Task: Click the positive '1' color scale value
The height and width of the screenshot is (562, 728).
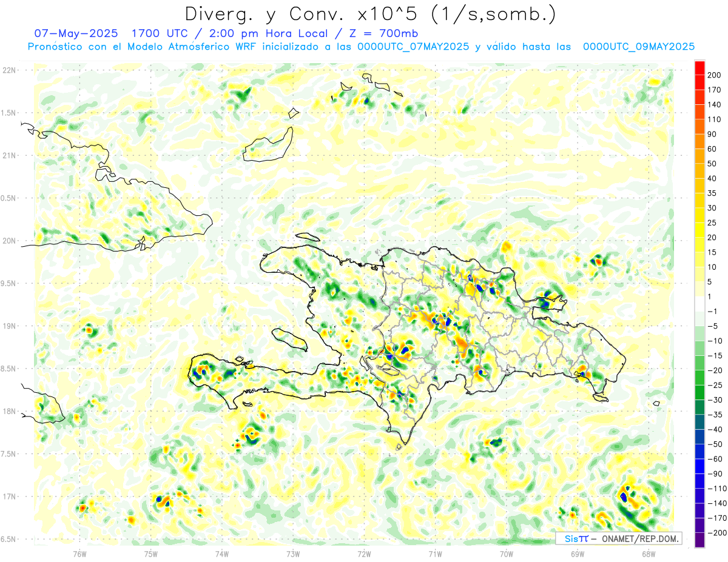Action: [710, 296]
